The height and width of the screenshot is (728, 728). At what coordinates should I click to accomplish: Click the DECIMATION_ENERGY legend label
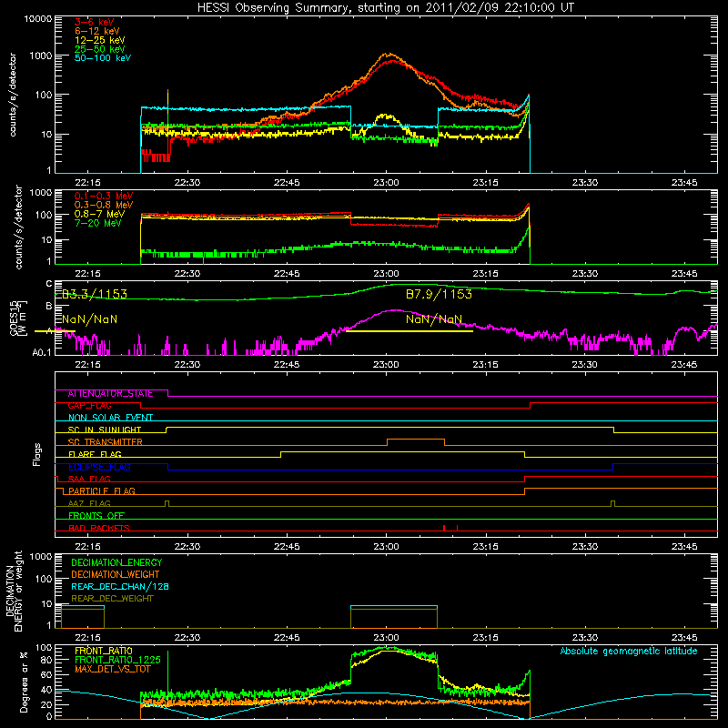coord(116,562)
